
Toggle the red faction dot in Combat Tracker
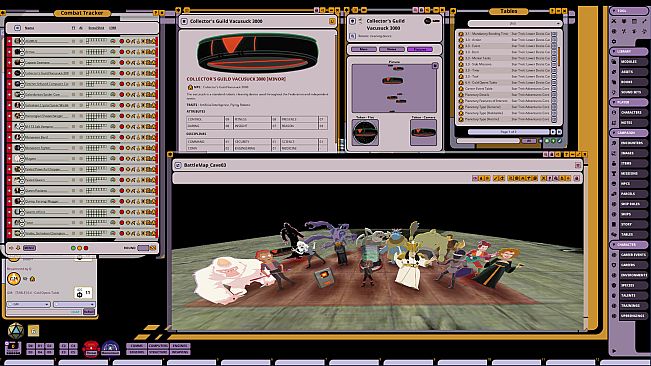(x=86, y=248)
